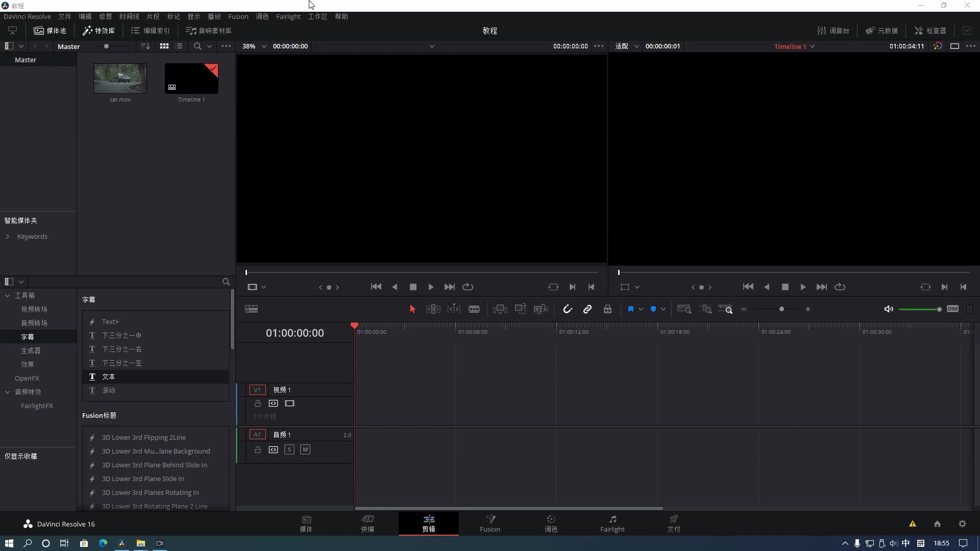Open the 时间线 menu

[x=129, y=16]
